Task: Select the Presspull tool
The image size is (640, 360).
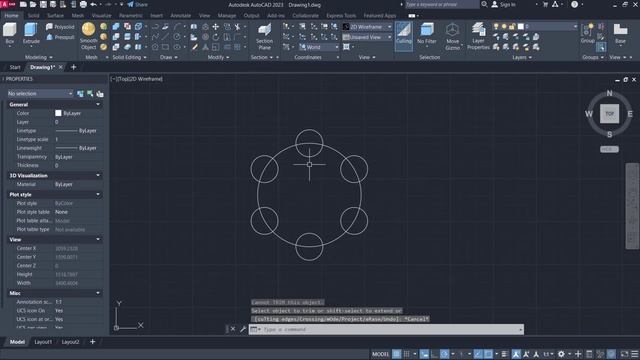Action: 60,37
